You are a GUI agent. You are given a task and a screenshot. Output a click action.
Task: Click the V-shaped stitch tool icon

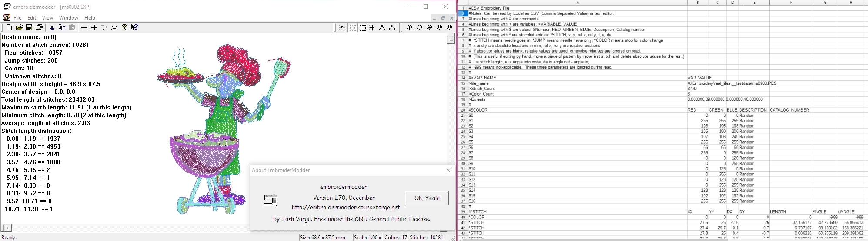(104, 27)
